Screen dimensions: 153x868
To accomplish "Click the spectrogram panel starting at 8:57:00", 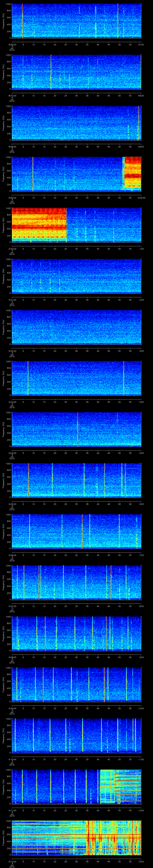I will [x=76, y=72].
